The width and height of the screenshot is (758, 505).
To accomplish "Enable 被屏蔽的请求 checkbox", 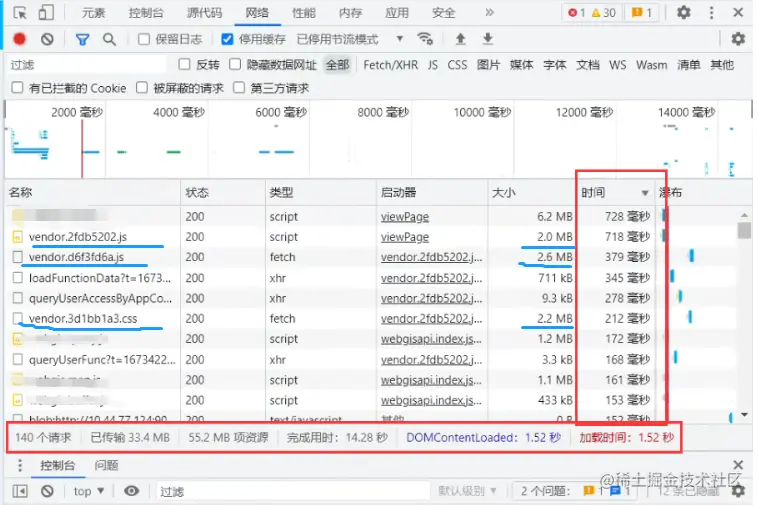I will [142, 87].
